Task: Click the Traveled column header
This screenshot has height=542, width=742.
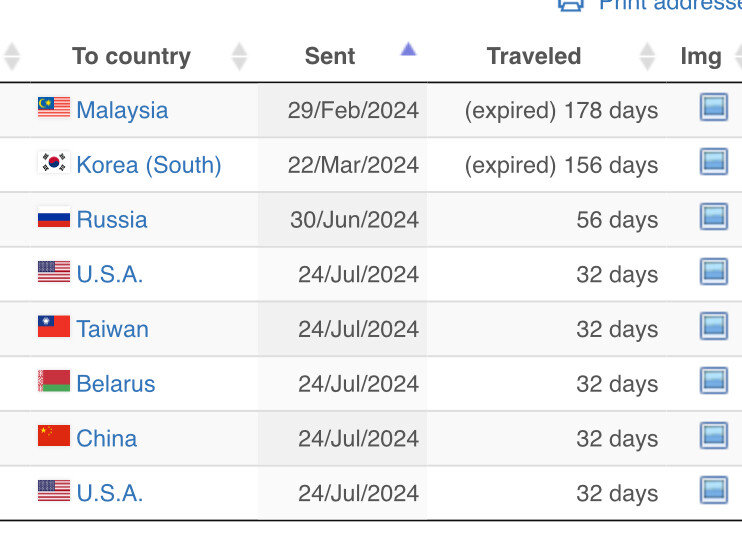Action: tap(534, 56)
